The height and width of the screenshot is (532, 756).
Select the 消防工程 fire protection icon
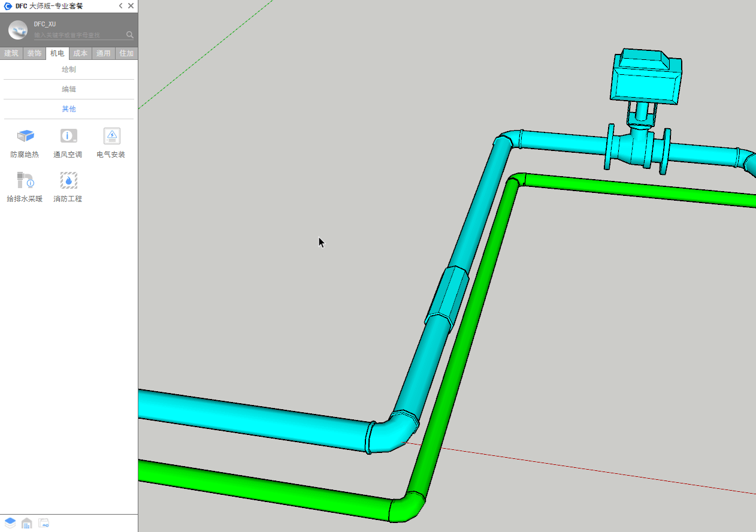[x=68, y=180]
